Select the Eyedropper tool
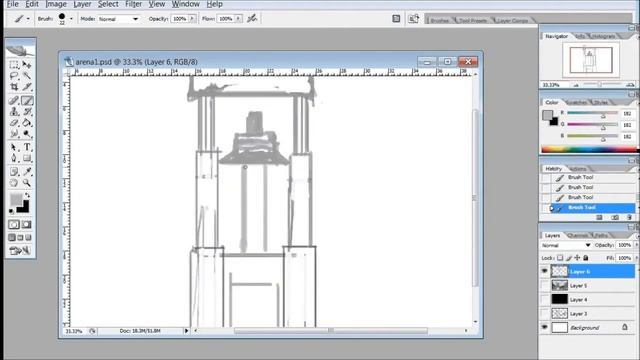640x360 pixels. pos(27,171)
